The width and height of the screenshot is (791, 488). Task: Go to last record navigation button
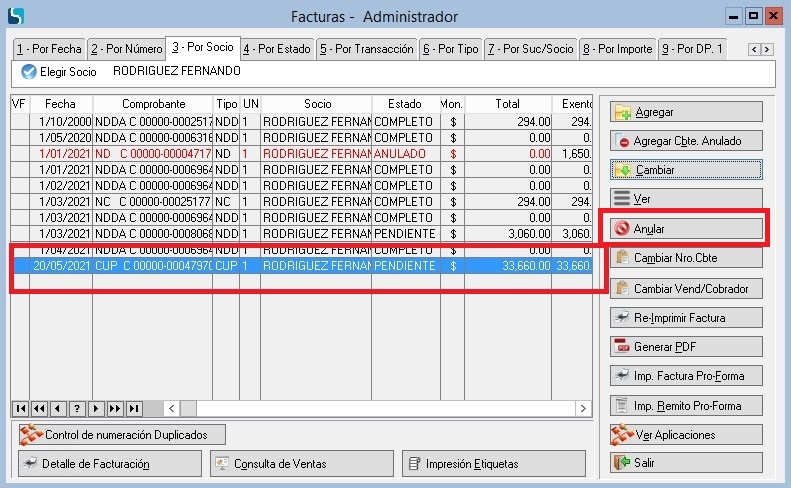point(134,408)
